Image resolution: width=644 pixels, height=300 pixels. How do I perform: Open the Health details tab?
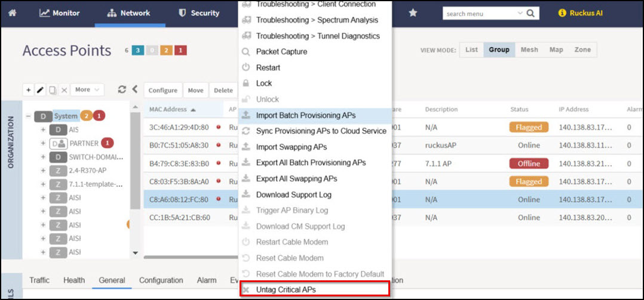point(74,280)
